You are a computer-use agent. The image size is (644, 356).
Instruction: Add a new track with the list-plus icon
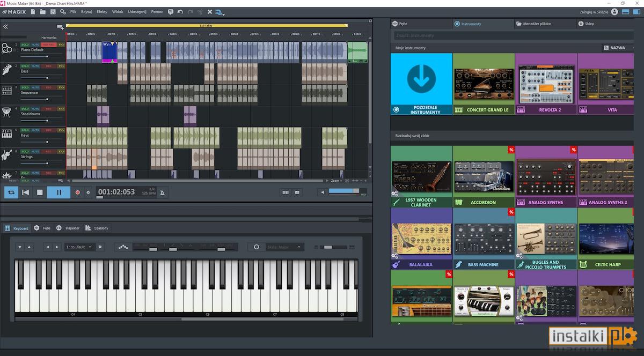pyautogui.click(x=60, y=27)
